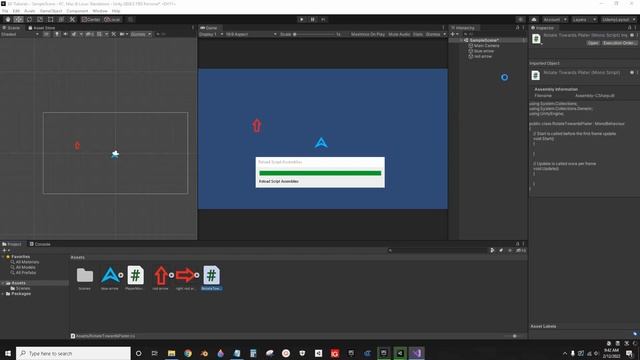Click the Project panel add (+) button

pyautogui.click(x=5, y=250)
